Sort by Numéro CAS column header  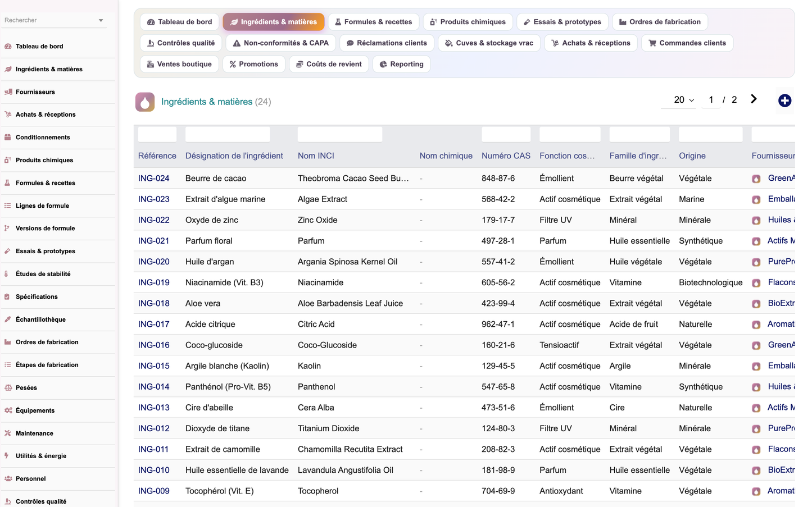tap(506, 156)
